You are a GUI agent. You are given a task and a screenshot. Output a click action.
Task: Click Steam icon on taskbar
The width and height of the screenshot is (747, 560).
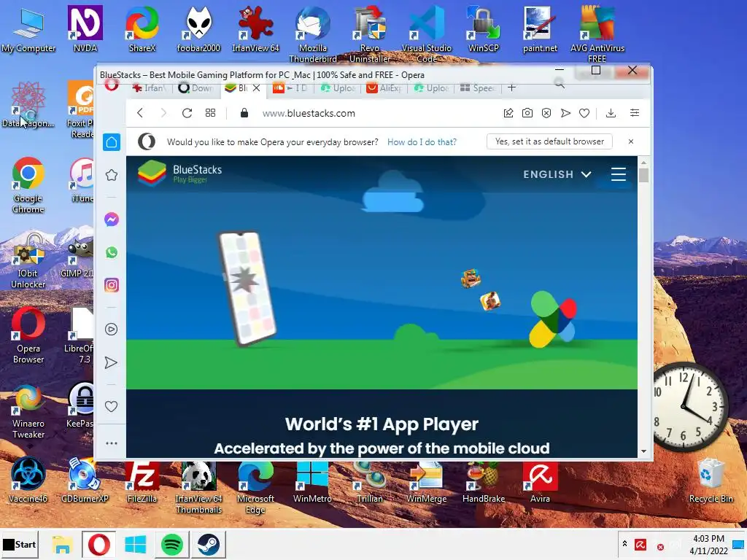pos(208,544)
